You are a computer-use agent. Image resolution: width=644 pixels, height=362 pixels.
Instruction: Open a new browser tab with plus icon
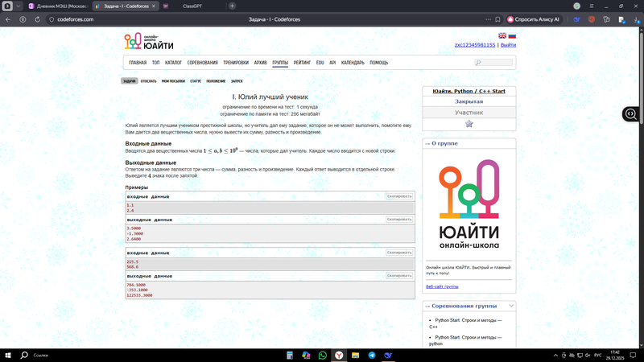pos(233,6)
